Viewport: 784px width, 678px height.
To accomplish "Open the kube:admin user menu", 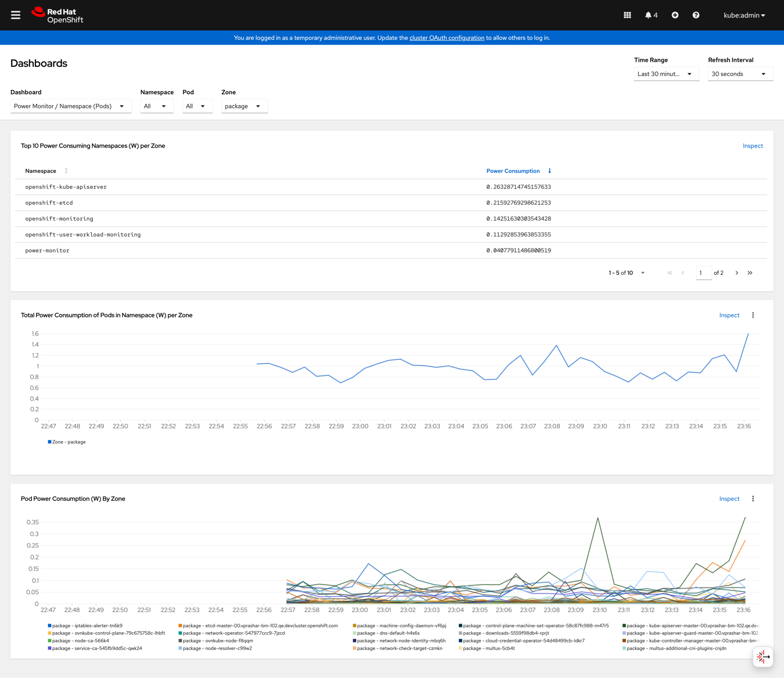I will click(744, 15).
